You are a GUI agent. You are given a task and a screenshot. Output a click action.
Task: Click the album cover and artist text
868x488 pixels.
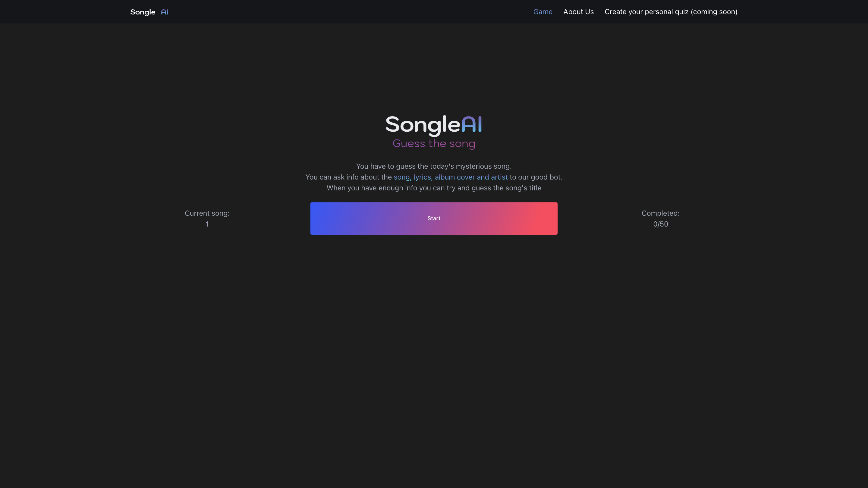(x=471, y=177)
